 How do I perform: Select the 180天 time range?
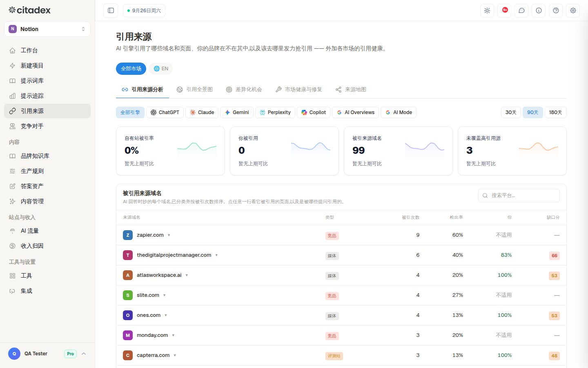pos(556,112)
